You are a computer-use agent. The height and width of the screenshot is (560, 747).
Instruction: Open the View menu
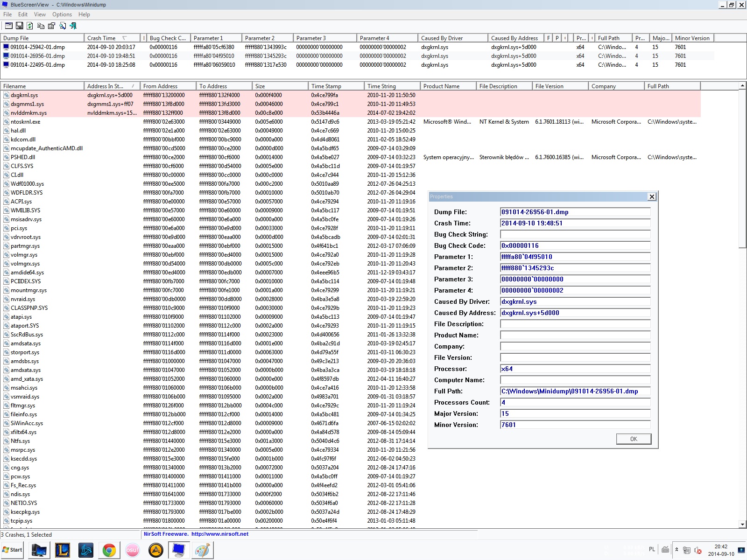[40, 14]
